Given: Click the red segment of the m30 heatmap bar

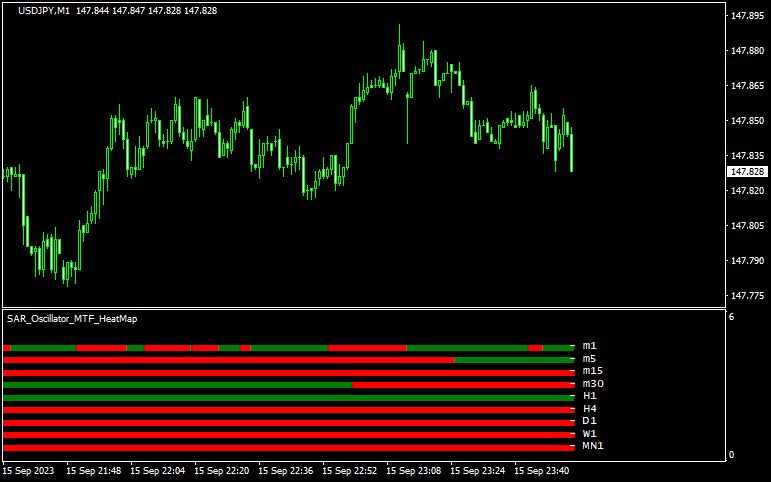Looking at the screenshot, I should point(463,385).
